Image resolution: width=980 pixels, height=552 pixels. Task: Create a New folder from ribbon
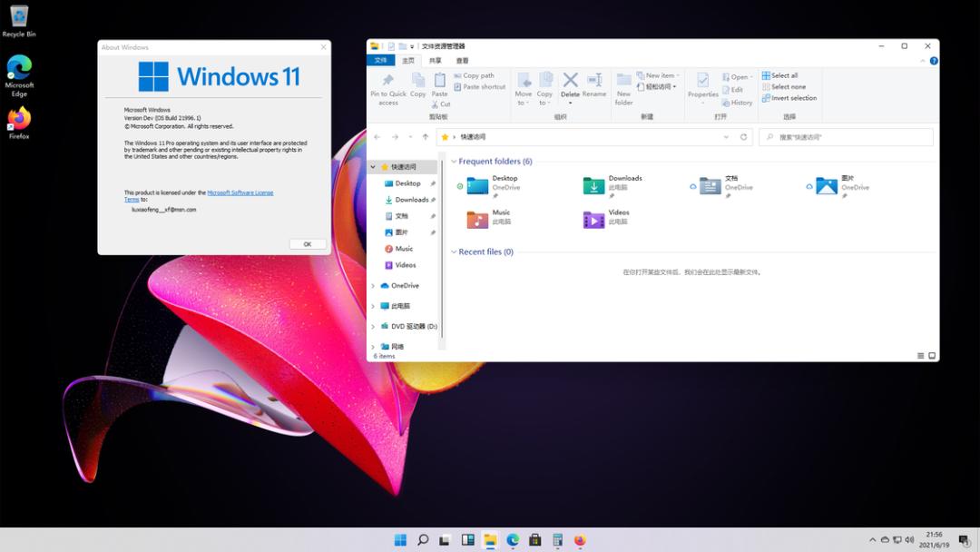tap(623, 89)
